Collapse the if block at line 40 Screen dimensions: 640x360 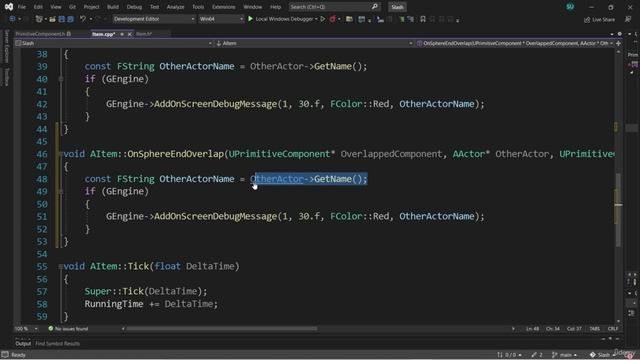pyautogui.click(x=60, y=79)
